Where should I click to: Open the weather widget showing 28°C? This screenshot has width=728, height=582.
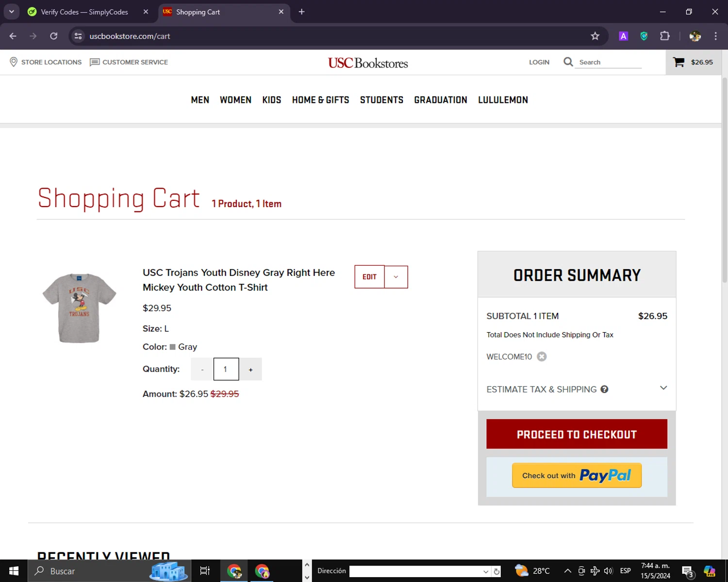pyautogui.click(x=532, y=571)
